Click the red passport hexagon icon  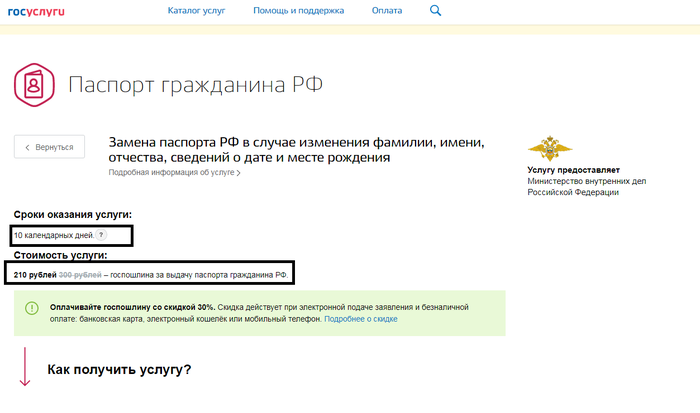[x=35, y=83]
